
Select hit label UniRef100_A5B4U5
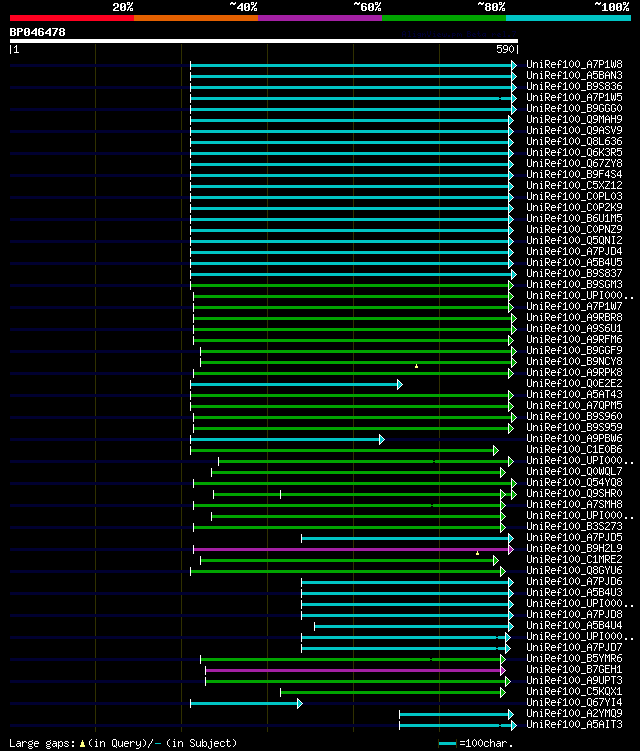click(574, 262)
